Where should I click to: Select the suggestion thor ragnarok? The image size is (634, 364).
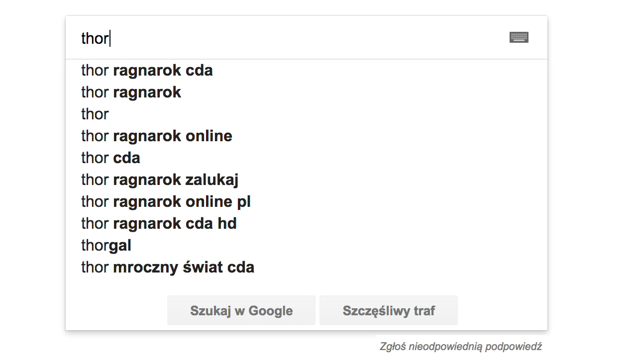coord(130,92)
